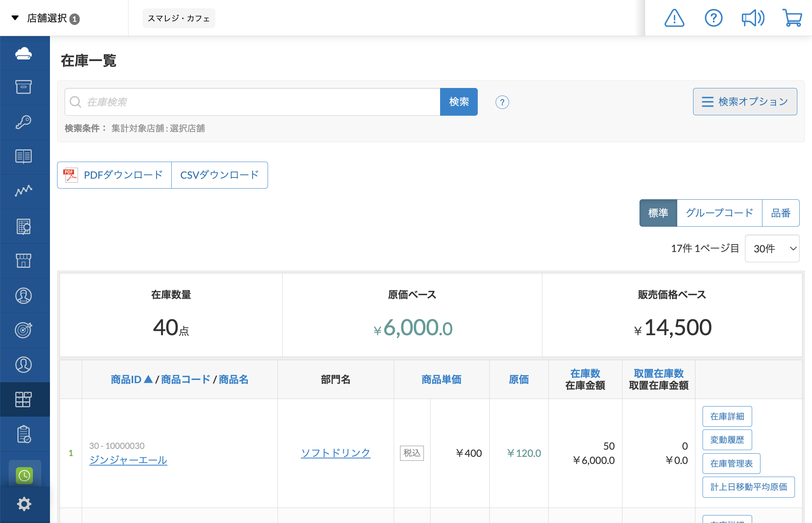
Task: Open the settings gear in the sidebar
Action: point(24,504)
